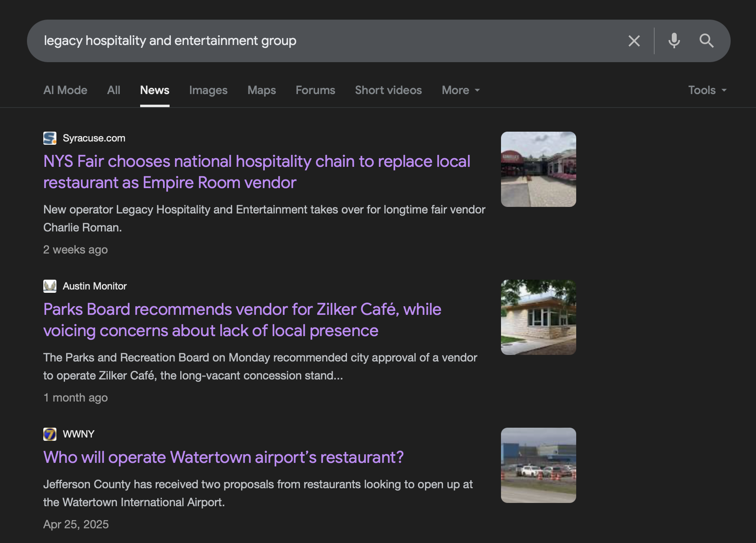Clear the search query with X icon

pyautogui.click(x=634, y=41)
